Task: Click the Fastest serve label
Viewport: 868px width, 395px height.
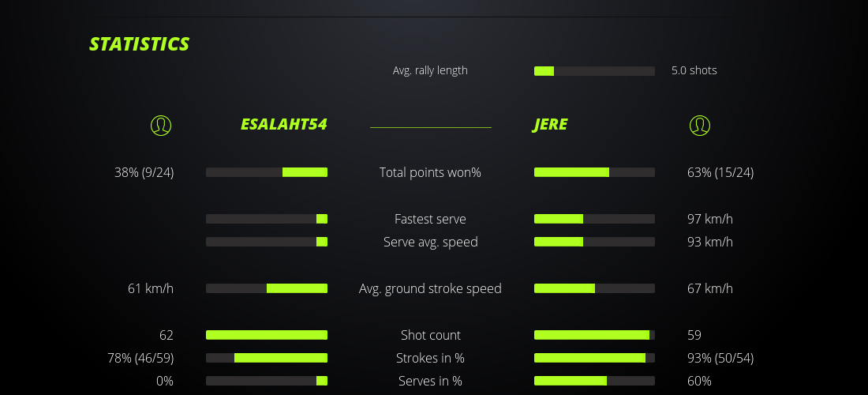Action: (x=430, y=219)
